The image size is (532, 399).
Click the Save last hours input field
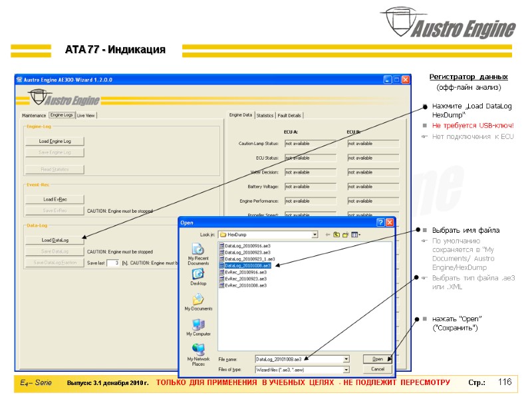[x=113, y=263]
